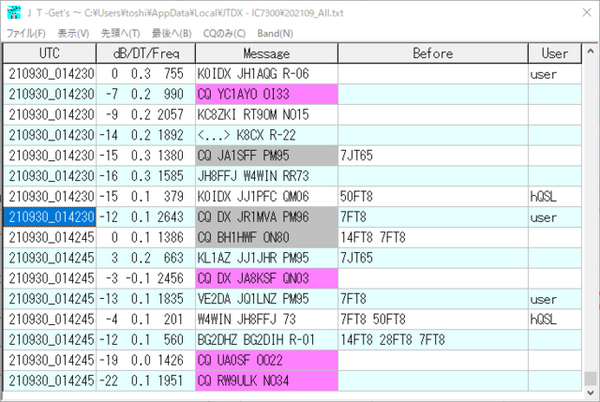
Task: Click the scrollbar up arrow
Action: click(590, 51)
